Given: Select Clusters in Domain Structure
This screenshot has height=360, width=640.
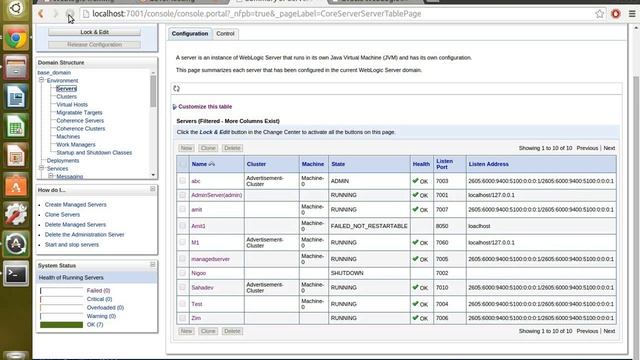Looking at the screenshot, I should pyautogui.click(x=67, y=96).
